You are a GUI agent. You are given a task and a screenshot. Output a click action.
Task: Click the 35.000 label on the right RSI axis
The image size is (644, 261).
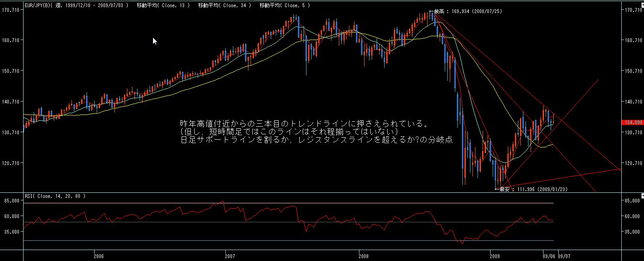coord(632,232)
